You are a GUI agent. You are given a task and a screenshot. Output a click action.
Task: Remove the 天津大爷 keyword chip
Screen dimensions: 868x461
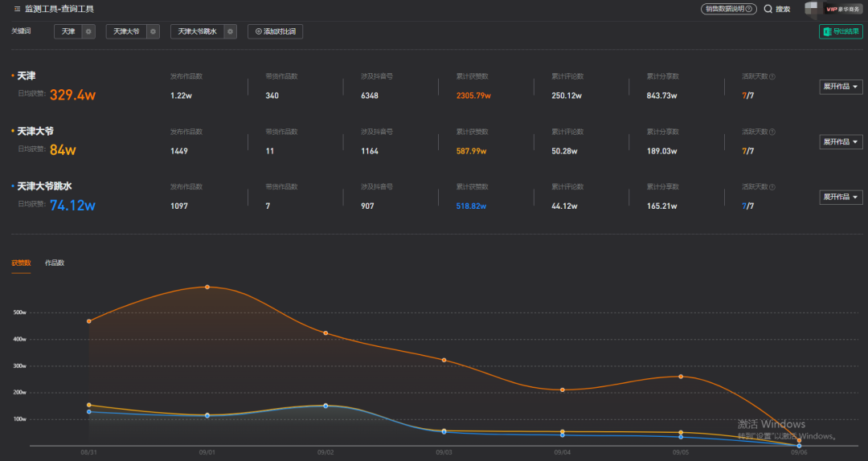pos(154,31)
